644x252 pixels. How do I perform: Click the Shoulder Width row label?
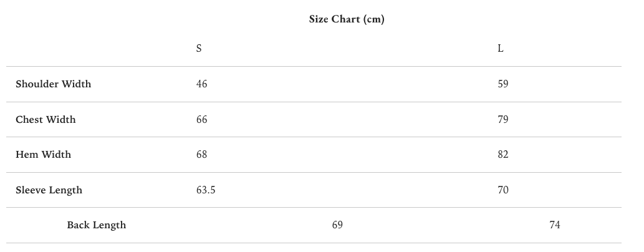click(54, 84)
